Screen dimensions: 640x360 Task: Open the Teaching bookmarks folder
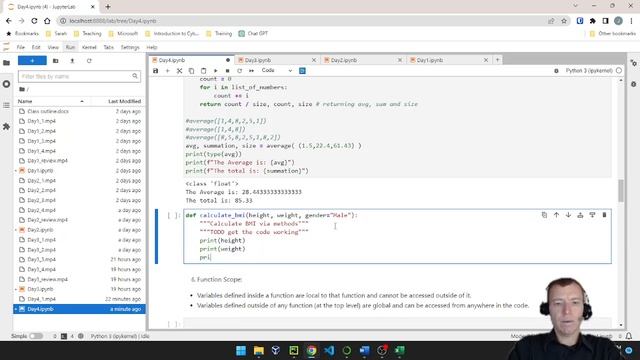[x=87, y=33]
